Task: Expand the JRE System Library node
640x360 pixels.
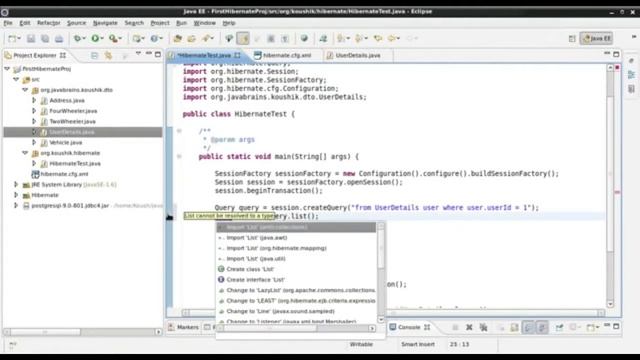Action: click(16, 184)
